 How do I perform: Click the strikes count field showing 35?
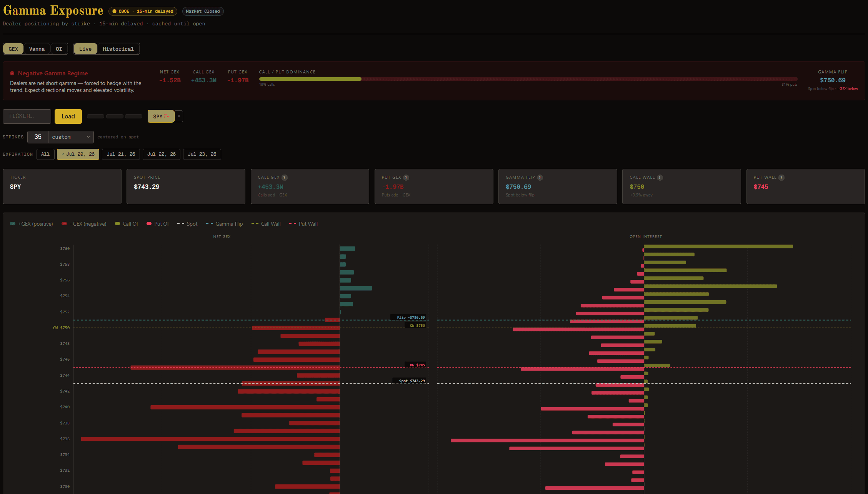[x=38, y=137]
